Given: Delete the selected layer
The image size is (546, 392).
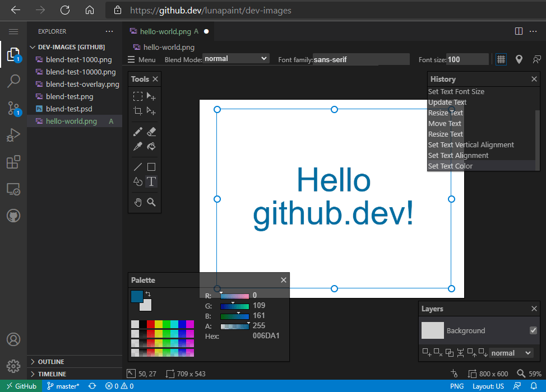Looking at the screenshot, I should coord(438,353).
